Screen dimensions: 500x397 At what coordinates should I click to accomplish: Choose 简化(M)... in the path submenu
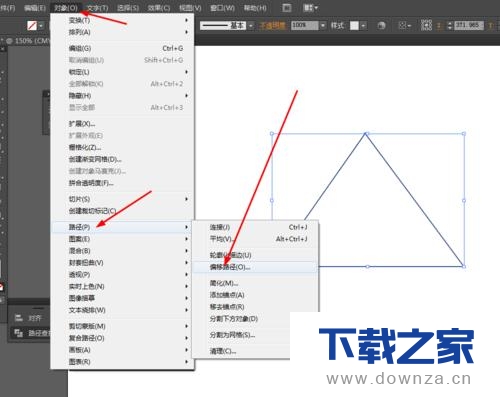(255, 283)
